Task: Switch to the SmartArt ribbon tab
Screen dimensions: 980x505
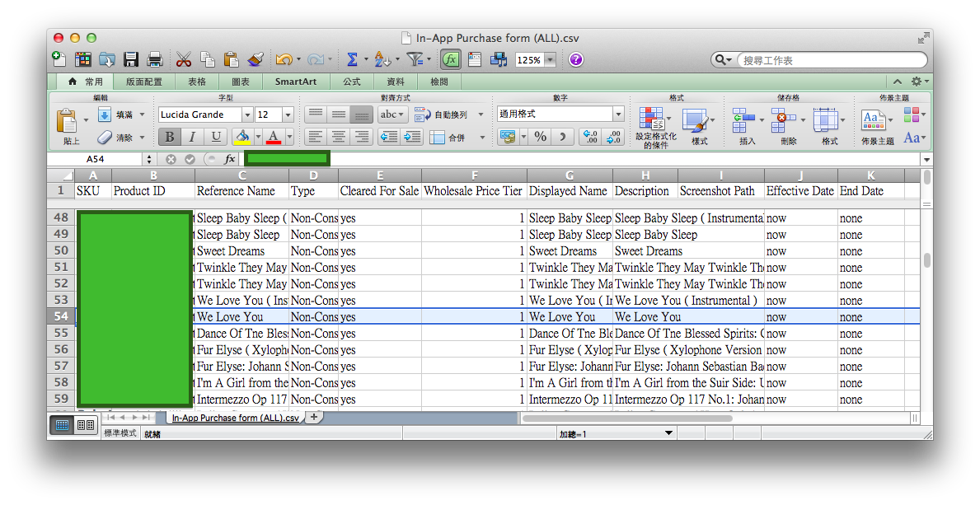Action: pos(295,82)
